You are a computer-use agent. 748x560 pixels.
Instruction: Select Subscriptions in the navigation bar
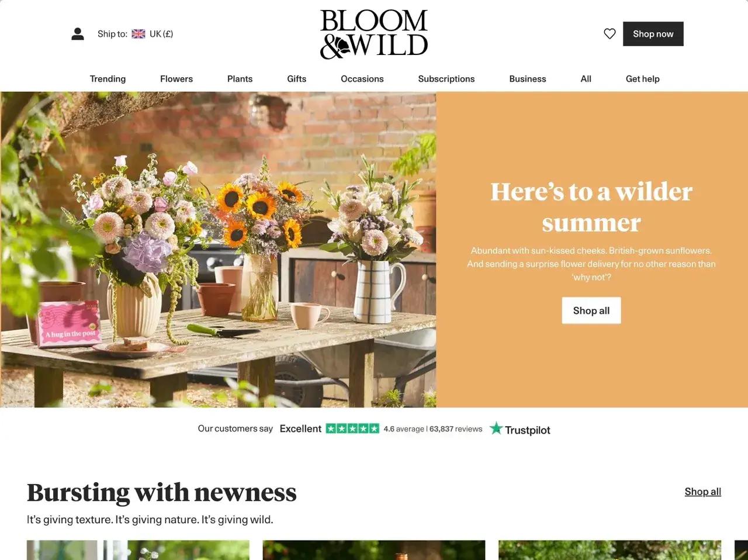(446, 79)
